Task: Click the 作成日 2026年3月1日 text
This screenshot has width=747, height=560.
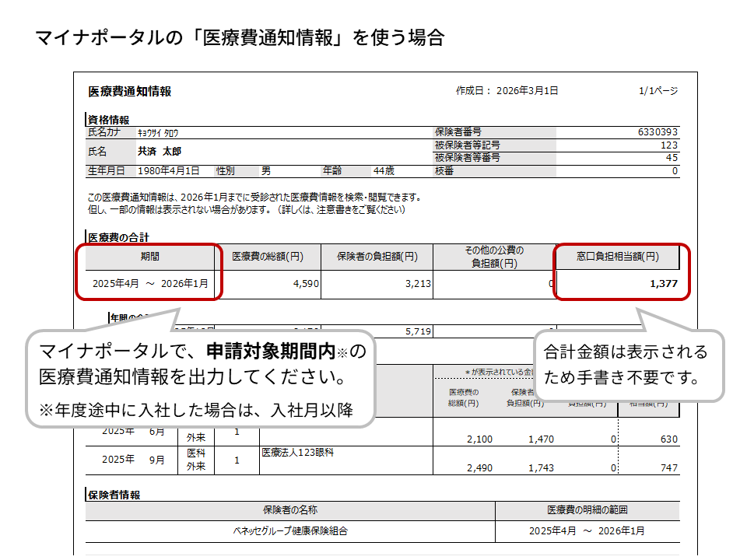Action: coord(507,91)
